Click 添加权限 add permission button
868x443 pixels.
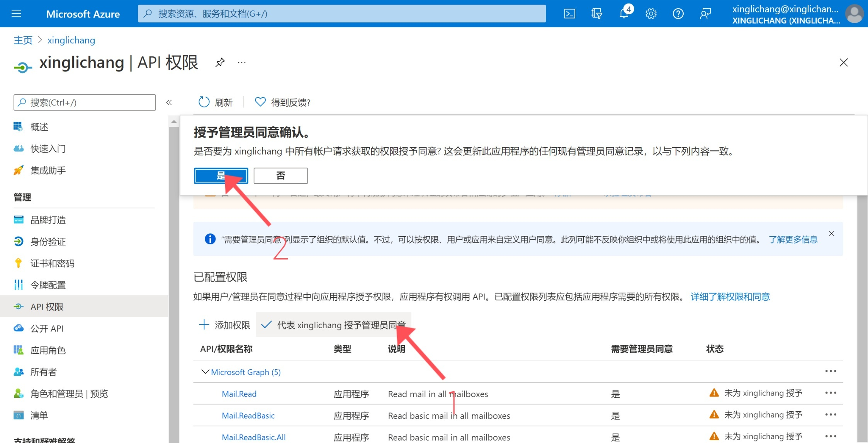pos(224,325)
